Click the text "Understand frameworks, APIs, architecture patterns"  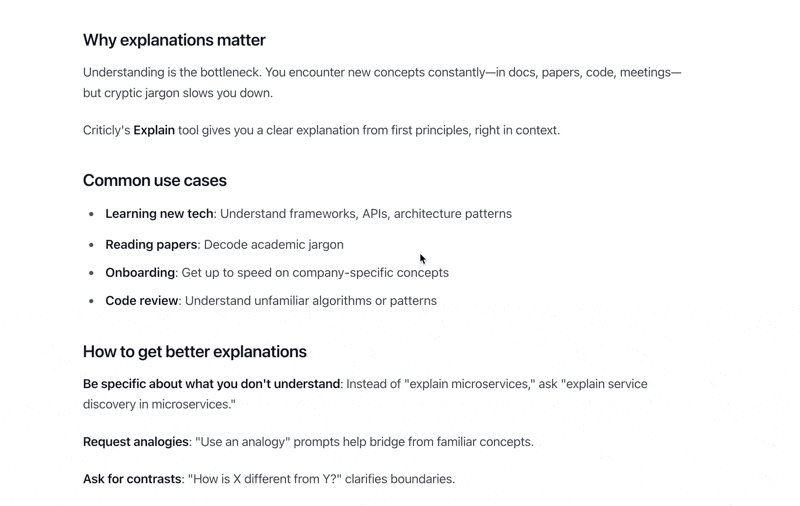tap(366, 214)
